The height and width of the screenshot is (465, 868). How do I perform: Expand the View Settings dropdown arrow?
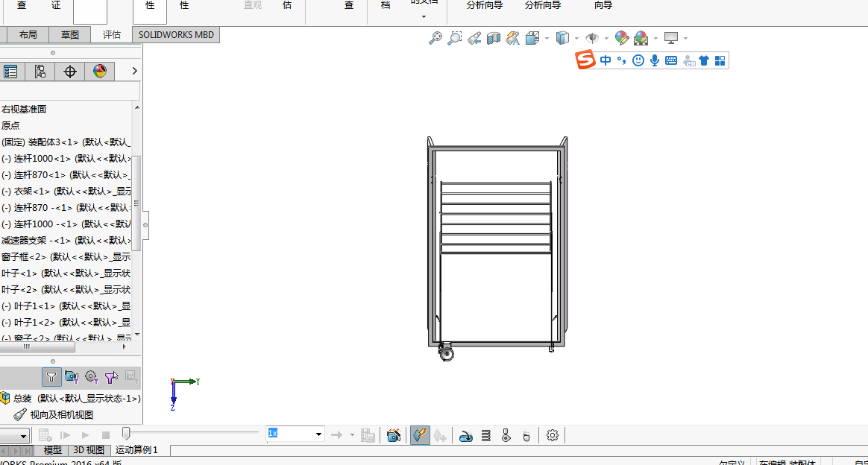[686, 38]
